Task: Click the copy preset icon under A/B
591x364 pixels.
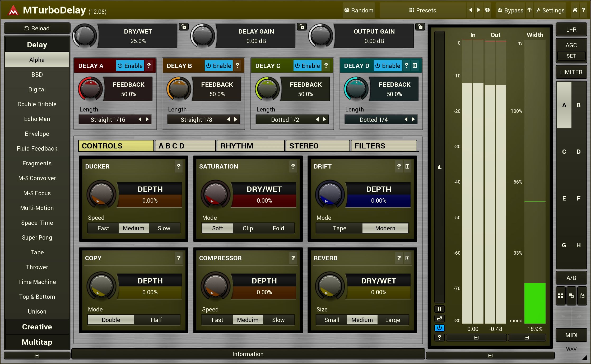Action: point(571,296)
